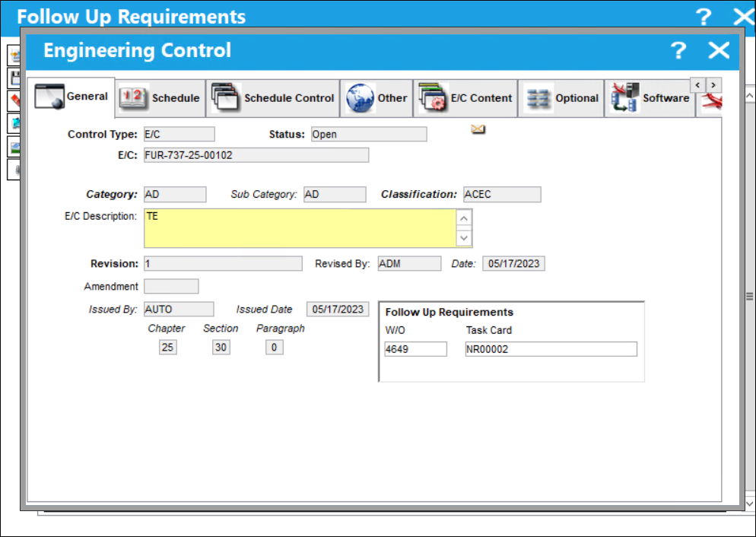Click the Classification field showing ACEC
The height and width of the screenshot is (537, 756).
502,194
